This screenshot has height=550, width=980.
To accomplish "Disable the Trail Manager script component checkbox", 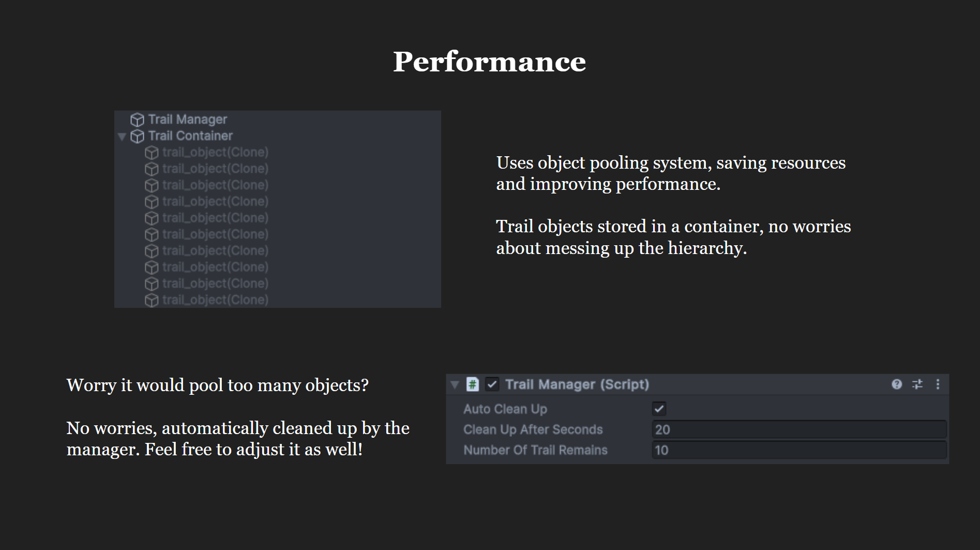I will click(x=492, y=384).
